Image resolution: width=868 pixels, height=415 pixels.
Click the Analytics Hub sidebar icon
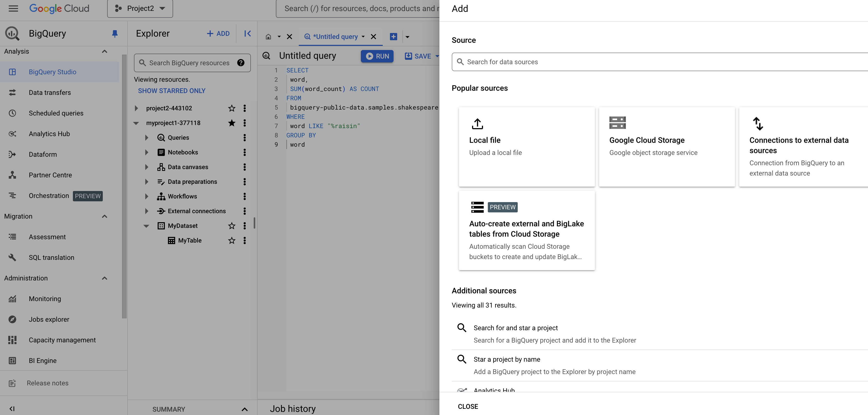coord(12,134)
